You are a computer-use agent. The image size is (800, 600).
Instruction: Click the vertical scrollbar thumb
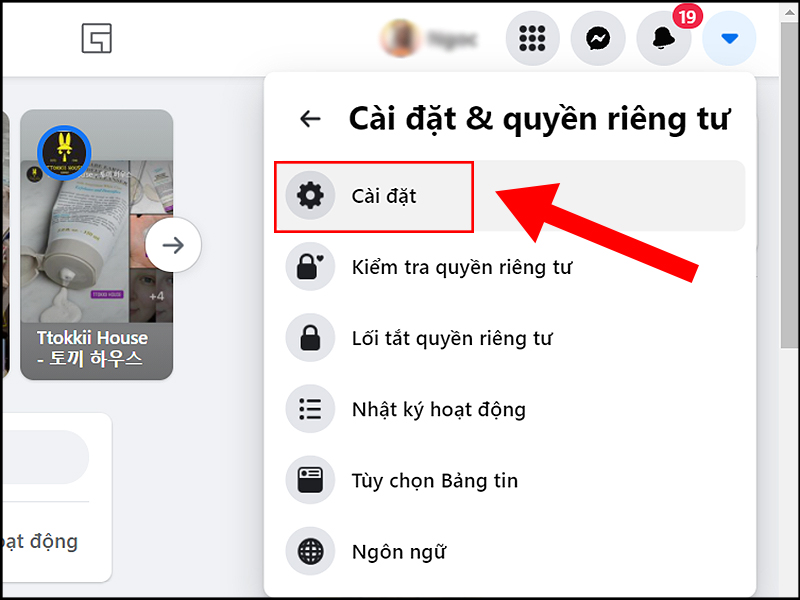(789, 186)
